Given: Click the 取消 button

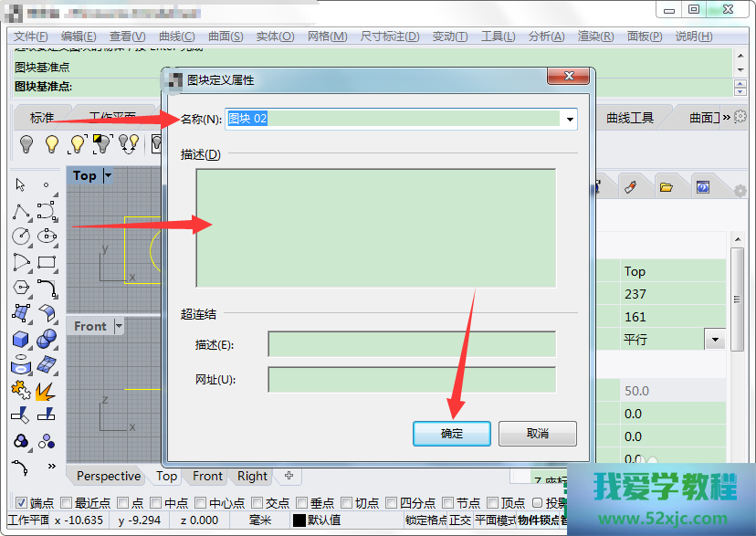Looking at the screenshot, I should pyautogui.click(x=537, y=433).
